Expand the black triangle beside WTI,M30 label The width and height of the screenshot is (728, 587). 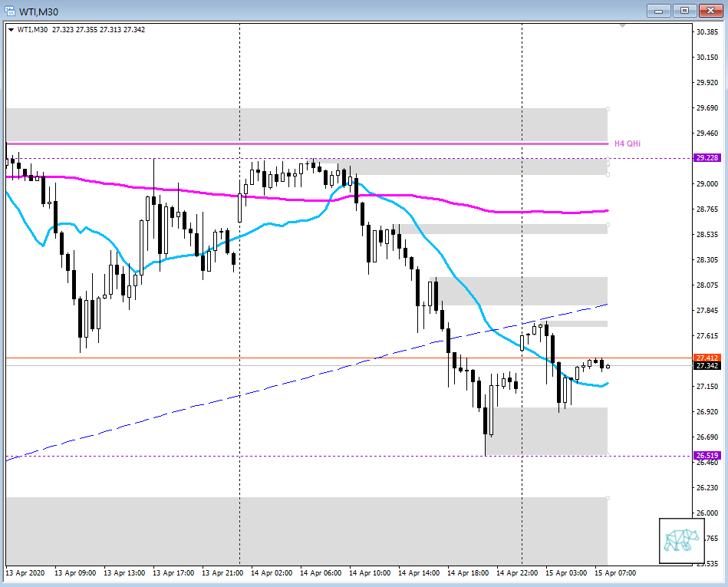point(11,30)
